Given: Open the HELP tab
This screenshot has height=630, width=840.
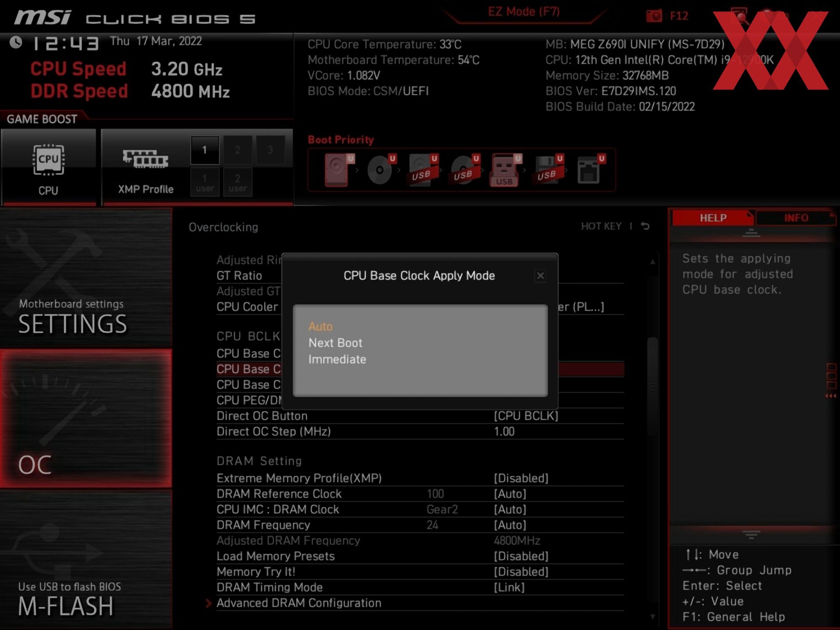Looking at the screenshot, I should click(x=713, y=218).
